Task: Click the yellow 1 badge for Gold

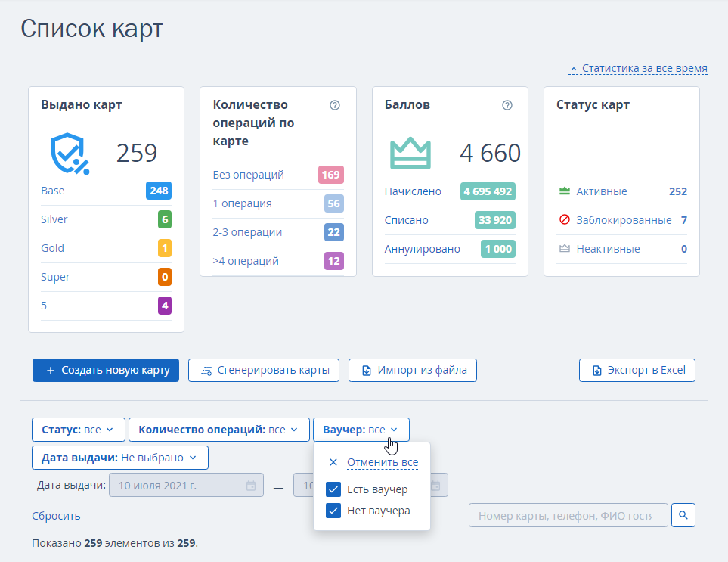Action: click(x=165, y=248)
